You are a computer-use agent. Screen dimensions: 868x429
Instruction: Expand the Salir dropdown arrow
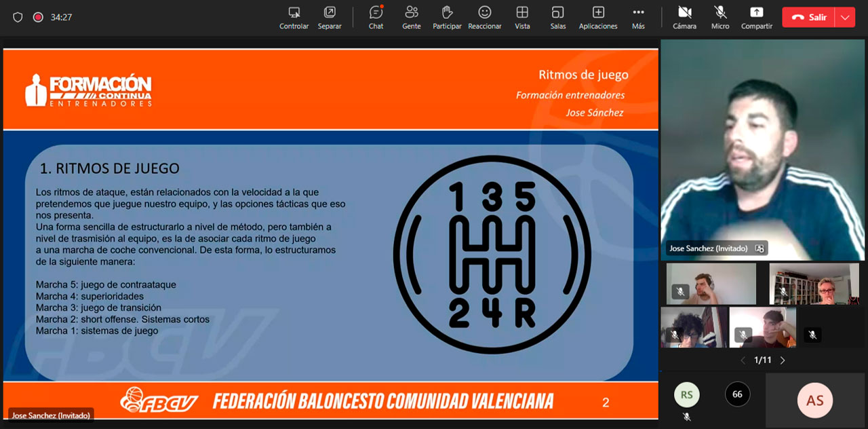[845, 18]
